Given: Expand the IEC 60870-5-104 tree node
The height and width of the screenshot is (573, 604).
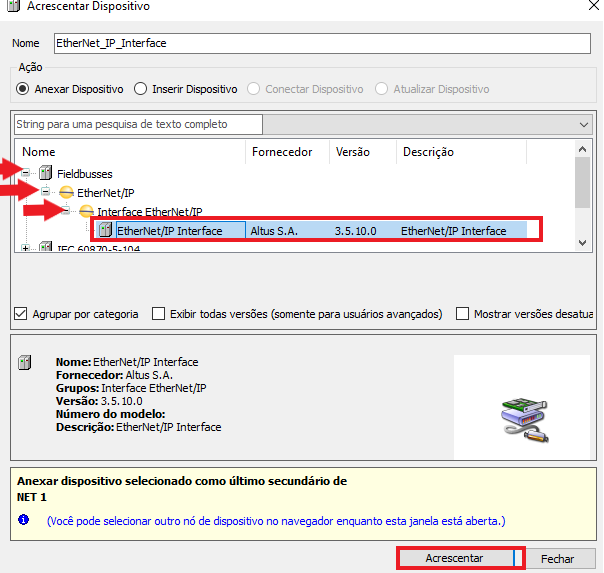Looking at the screenshot, I should [26, 248].
